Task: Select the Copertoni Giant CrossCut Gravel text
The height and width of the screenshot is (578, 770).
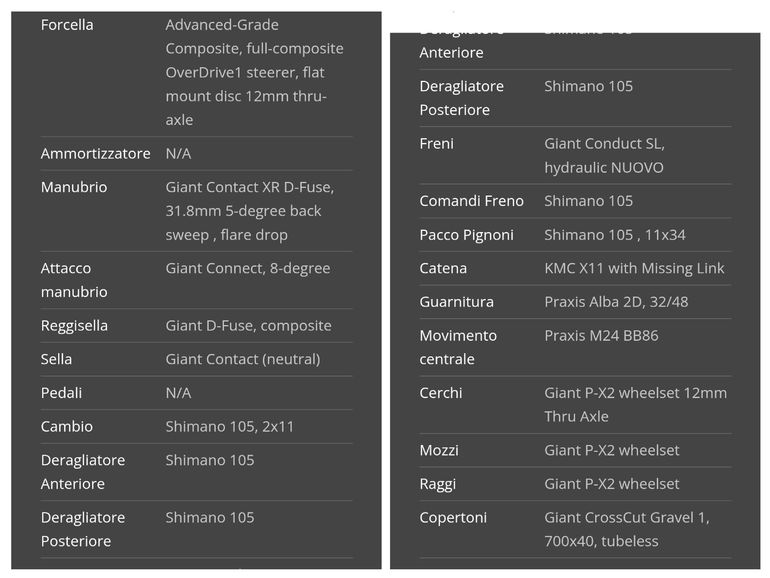Action: (x=627, y=529)
